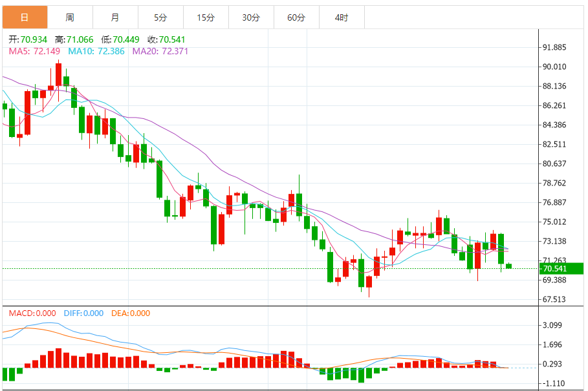The width and height of the screenshot is (588, 391).
Task: Click the 84.386 price axis label
Action: [554, 125]
